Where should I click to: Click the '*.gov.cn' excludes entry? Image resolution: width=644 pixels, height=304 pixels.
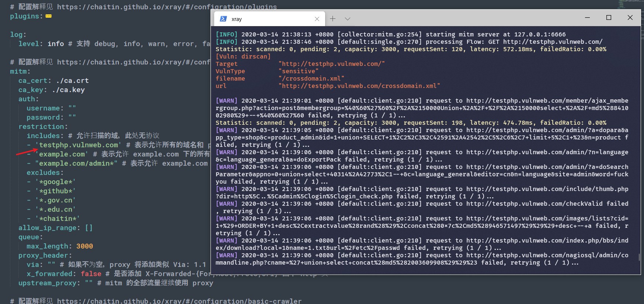(x=56, y=200)
